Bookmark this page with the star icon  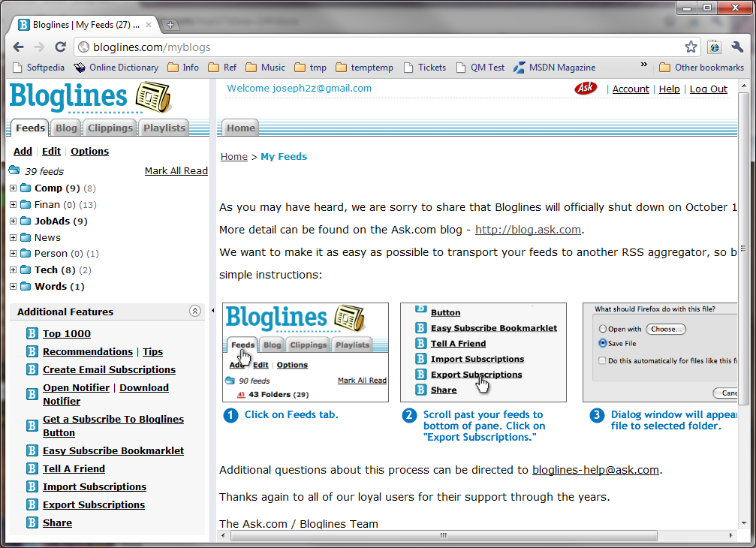(x=691, y=47)
